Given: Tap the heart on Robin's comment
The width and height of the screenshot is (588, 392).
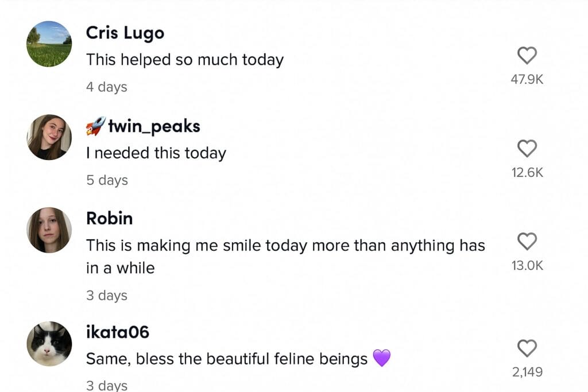Looking at the screenshot, I should point(527,242).
